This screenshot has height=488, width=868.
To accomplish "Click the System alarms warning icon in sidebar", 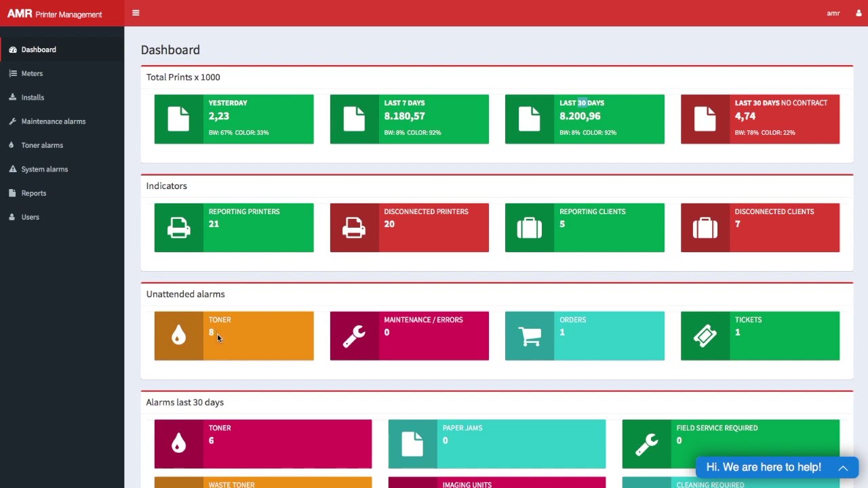I will pos(13,169).
